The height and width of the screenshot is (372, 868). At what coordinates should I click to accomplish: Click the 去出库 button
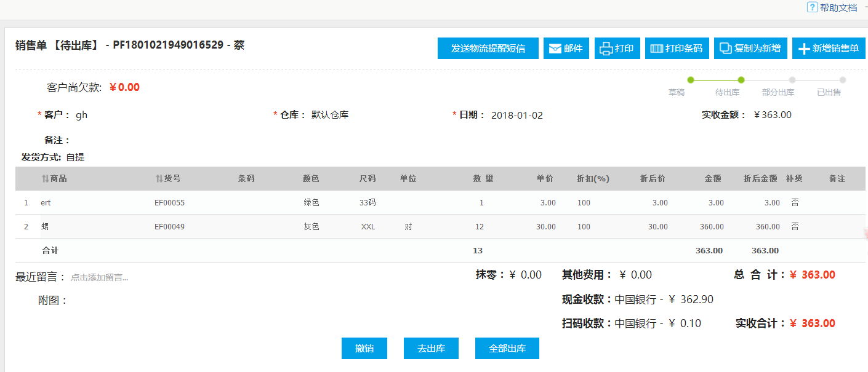tap(431, 348)
